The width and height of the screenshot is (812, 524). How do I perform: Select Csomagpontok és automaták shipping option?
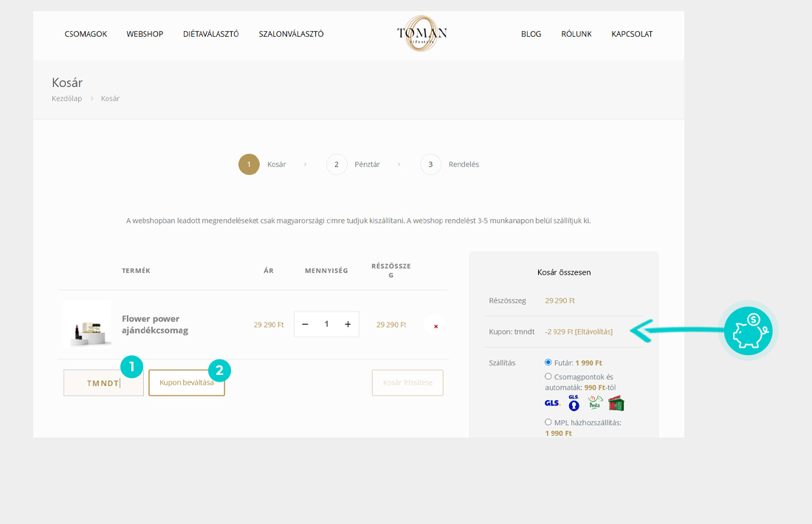point(548,376)
